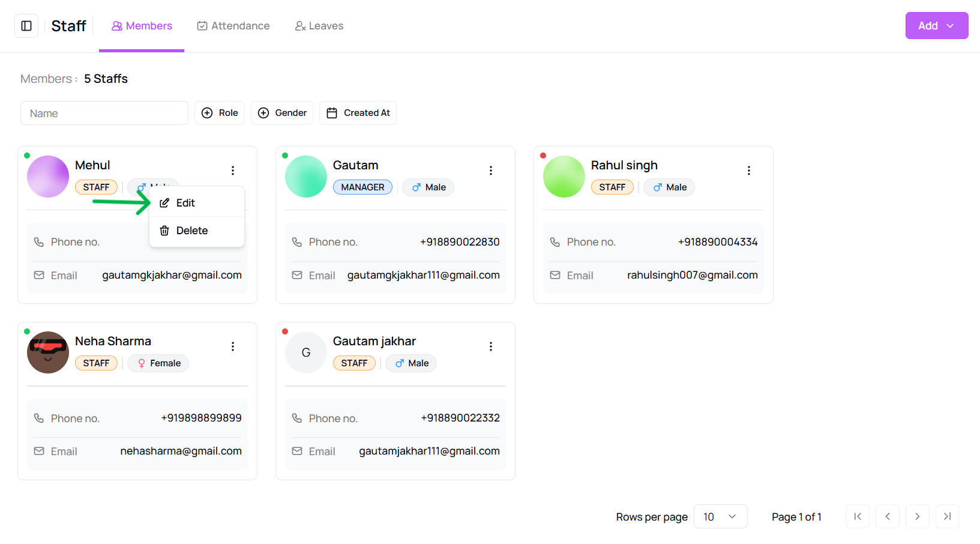Click the Name search field
This screenshot has height=544, width=980.
[104, 113]
